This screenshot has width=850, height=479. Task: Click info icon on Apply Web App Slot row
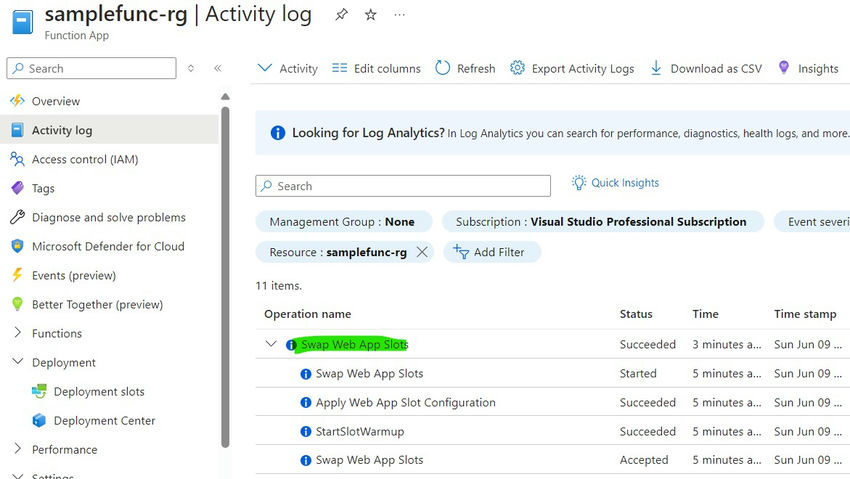coord(306,402)
